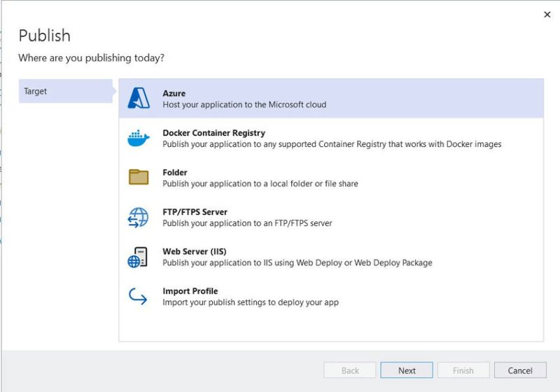The image size is (560, 392).
Task: Click the Cancel button
Action: (520, 370)
